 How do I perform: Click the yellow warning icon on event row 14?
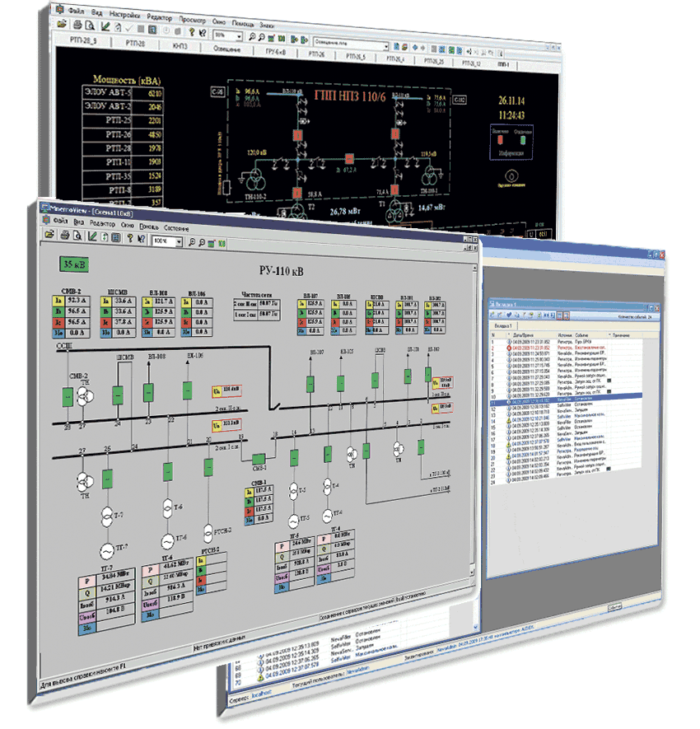[x=509, y=420]
